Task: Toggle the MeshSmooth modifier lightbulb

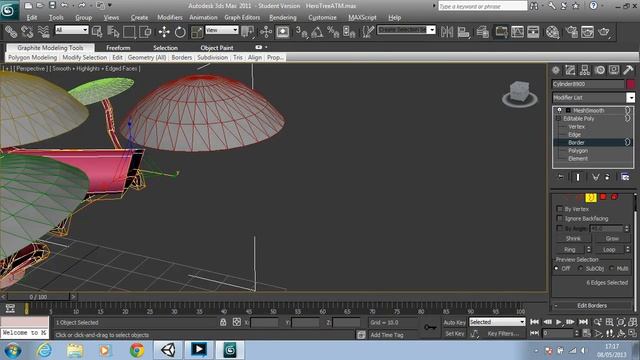Action: (x=560, y=110)
